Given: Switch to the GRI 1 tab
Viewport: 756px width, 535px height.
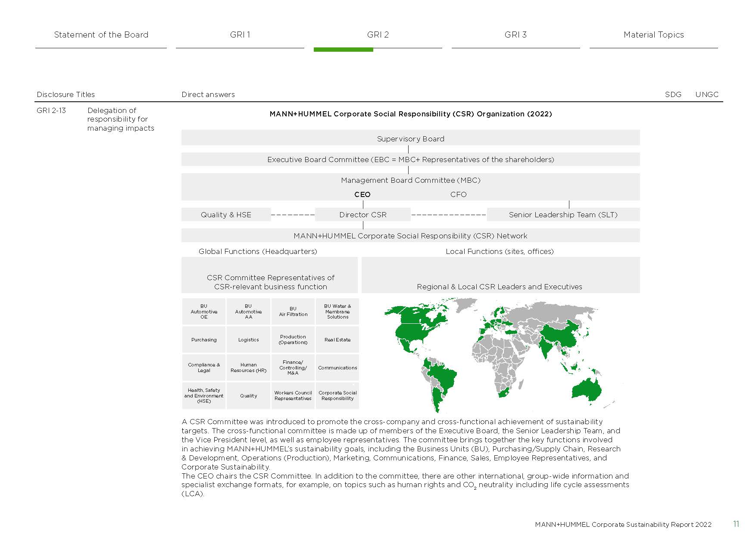Looking at the screenshot, I should point(240,35).
